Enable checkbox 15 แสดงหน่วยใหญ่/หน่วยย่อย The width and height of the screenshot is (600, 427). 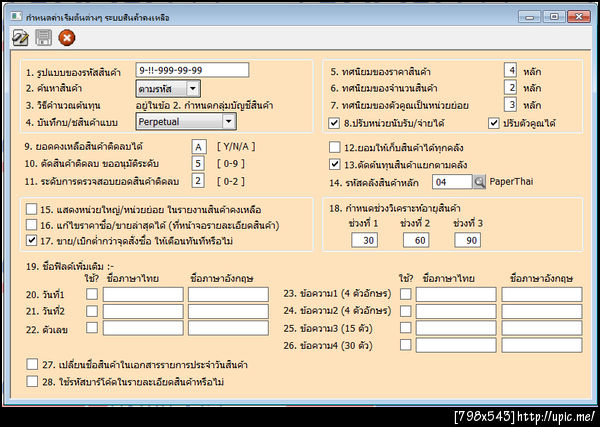tap(31, 209)
